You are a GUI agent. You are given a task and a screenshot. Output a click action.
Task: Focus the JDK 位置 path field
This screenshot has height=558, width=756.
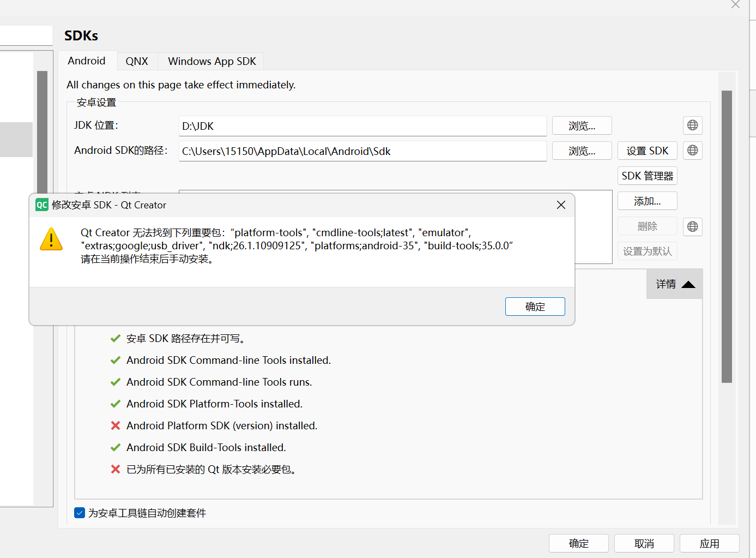click(x=362, y=126)
